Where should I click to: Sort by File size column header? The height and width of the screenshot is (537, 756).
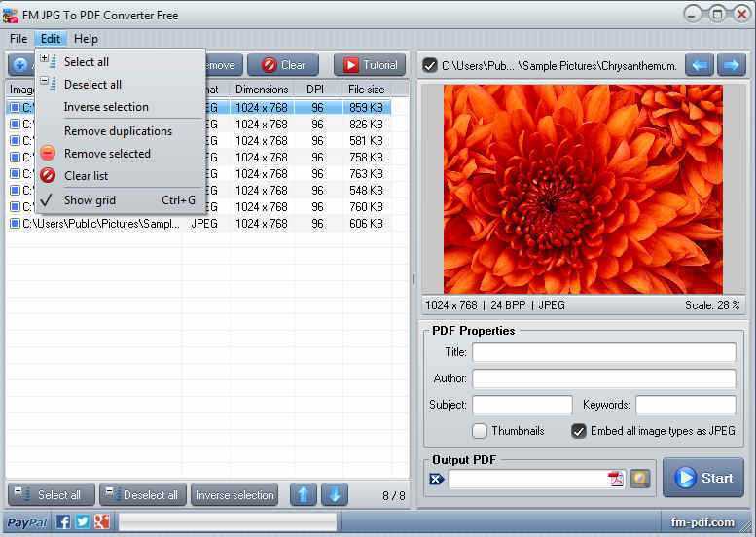(x=367, y=89)
